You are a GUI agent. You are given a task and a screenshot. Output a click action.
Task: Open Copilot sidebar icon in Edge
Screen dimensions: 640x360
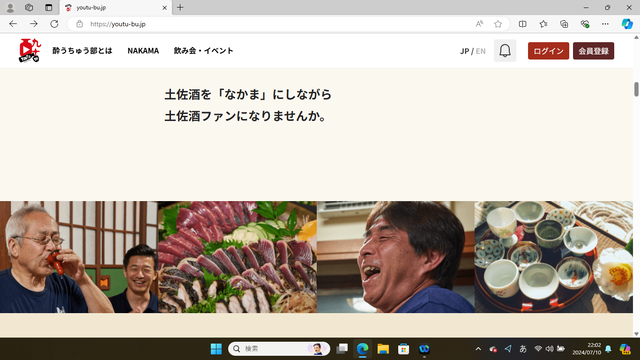click(x=627, y=24)
